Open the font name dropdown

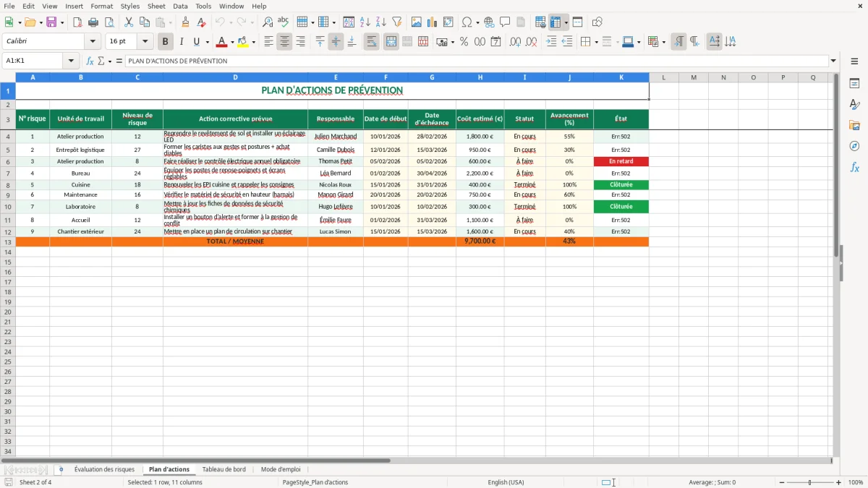93,42
